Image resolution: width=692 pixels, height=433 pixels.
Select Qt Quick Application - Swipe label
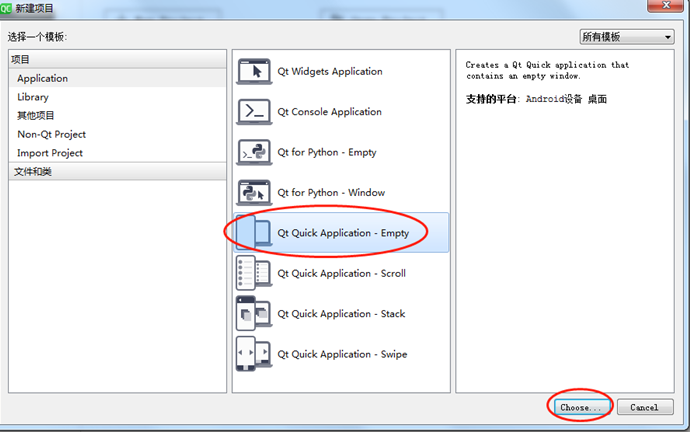coord(342,354)
